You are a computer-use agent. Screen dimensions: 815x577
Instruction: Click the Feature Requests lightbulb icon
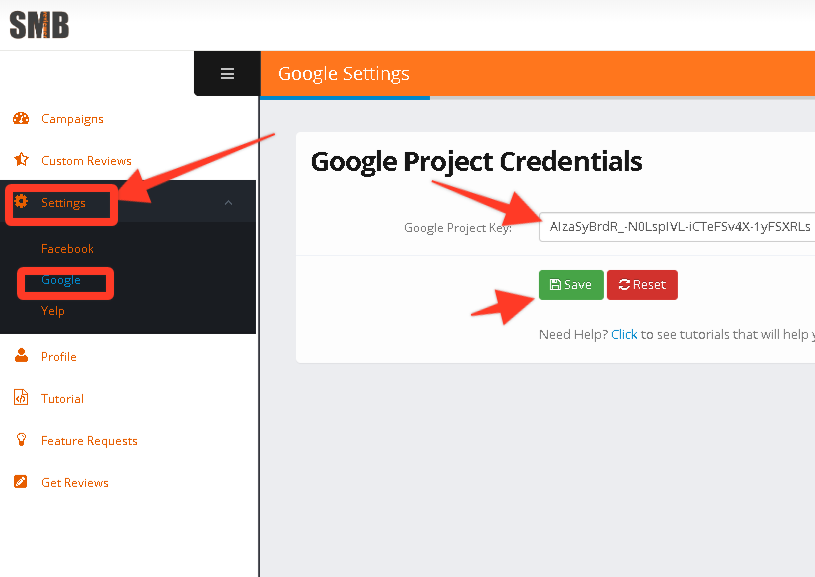coord(21,440)
